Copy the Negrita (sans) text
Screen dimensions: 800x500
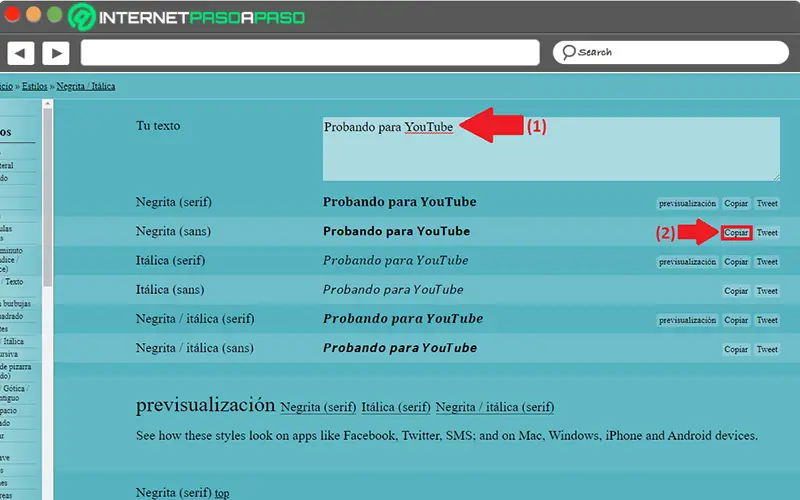(x=736, y=233)
